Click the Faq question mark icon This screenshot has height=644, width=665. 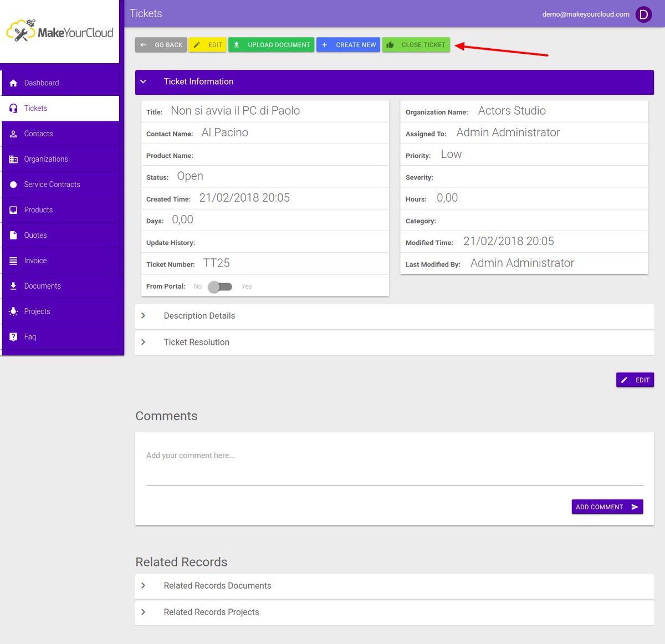point(13,337)
